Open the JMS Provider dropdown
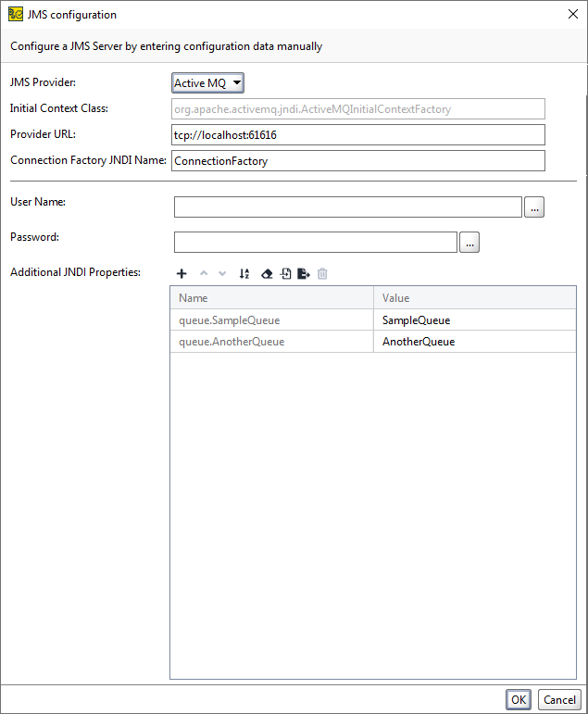 pos(207,82)
